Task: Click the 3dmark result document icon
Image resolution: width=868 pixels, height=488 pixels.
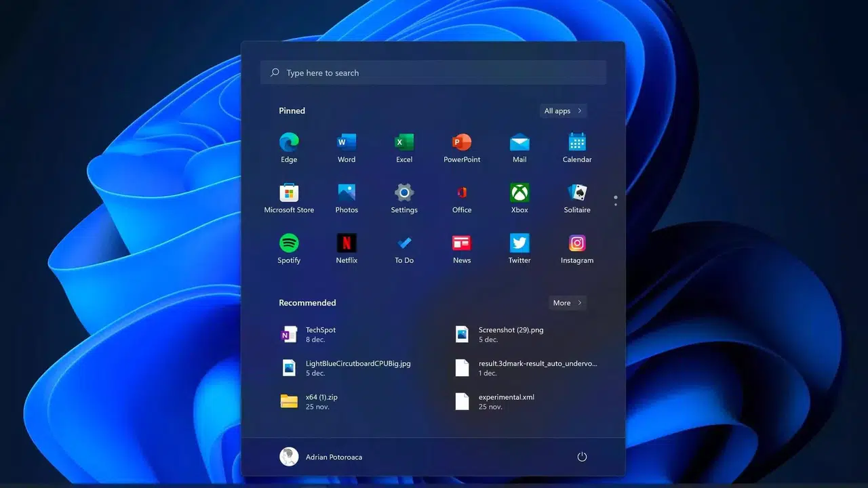Action: (462, 367)
